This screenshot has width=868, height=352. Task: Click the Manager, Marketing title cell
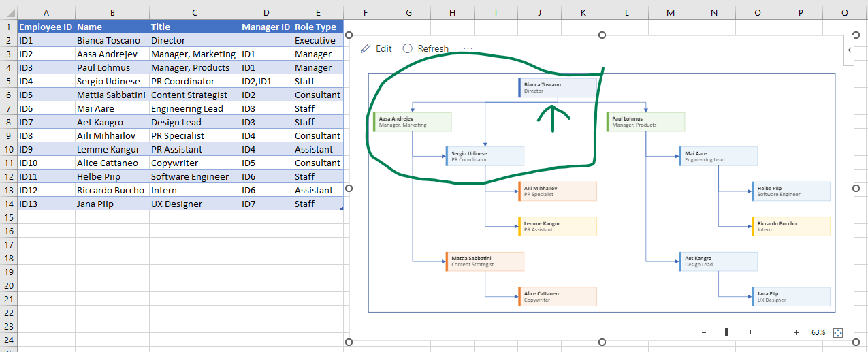(x=194, y=54)
